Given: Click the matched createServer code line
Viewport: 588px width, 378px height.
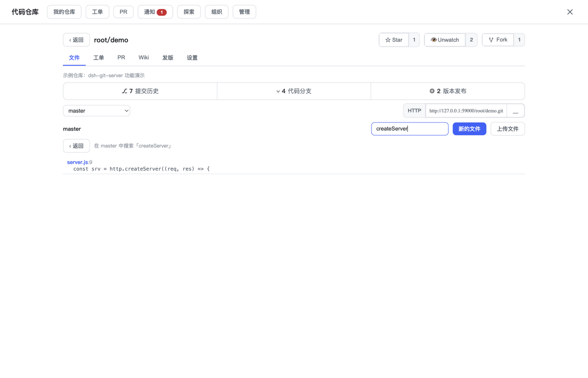Looking at the screenshot, I should [x=142, y=169].
